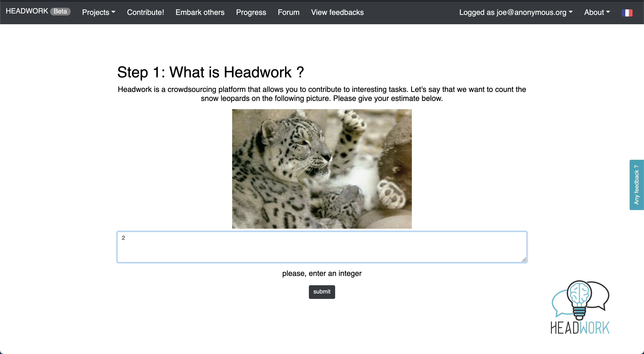This screenshot has height=354, width=644.
Task: Open the About dropdown
Action: [x=597, y=12]
